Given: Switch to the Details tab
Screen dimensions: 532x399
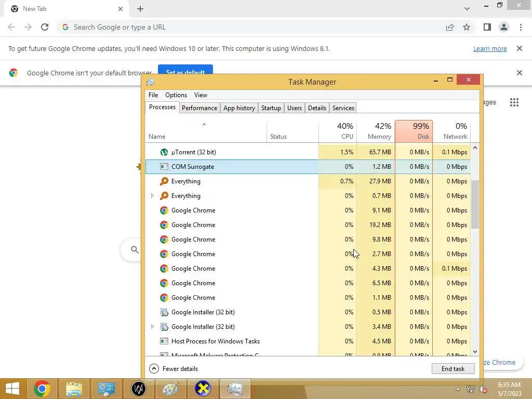Looking at the screenshot, I should [317, 108].
